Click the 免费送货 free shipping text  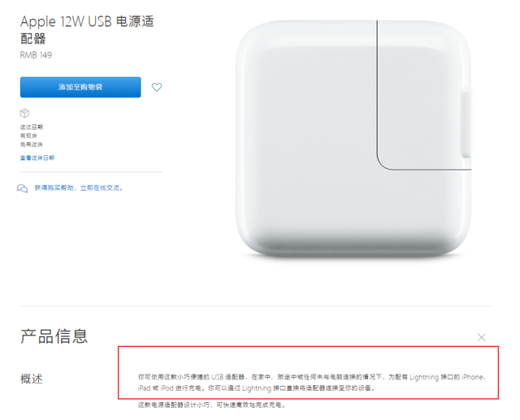[x=31, y=145]
